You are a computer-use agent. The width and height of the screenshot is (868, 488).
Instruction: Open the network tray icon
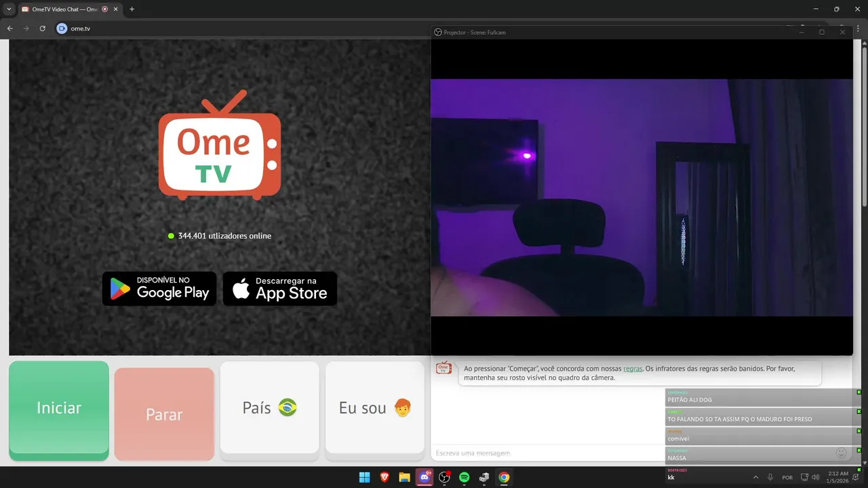click(804, 477)
